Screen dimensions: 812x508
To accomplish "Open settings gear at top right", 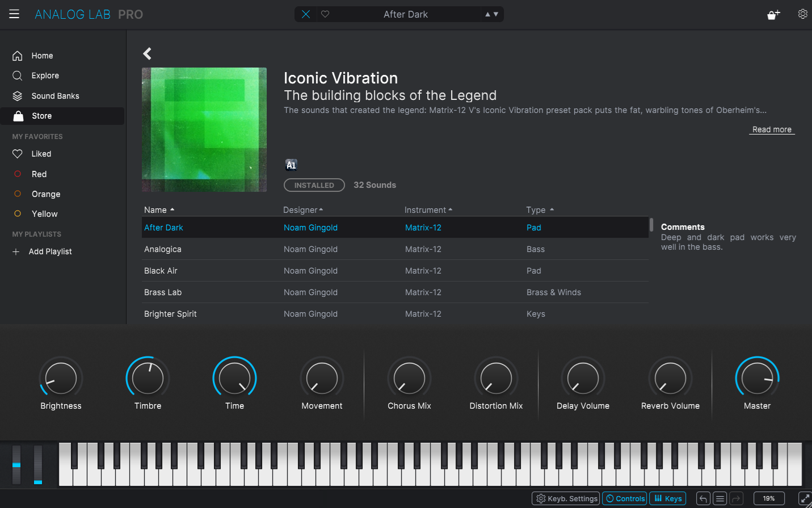I will click(x=802, y=14).
